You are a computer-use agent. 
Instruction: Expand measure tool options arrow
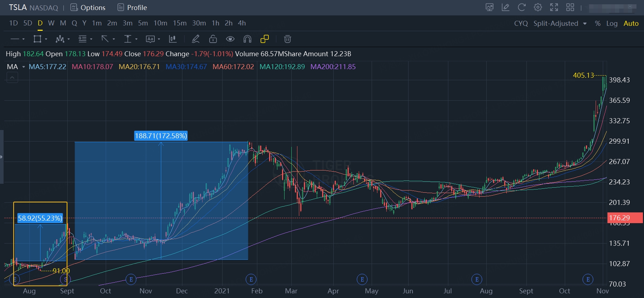(x=136, y=39)
